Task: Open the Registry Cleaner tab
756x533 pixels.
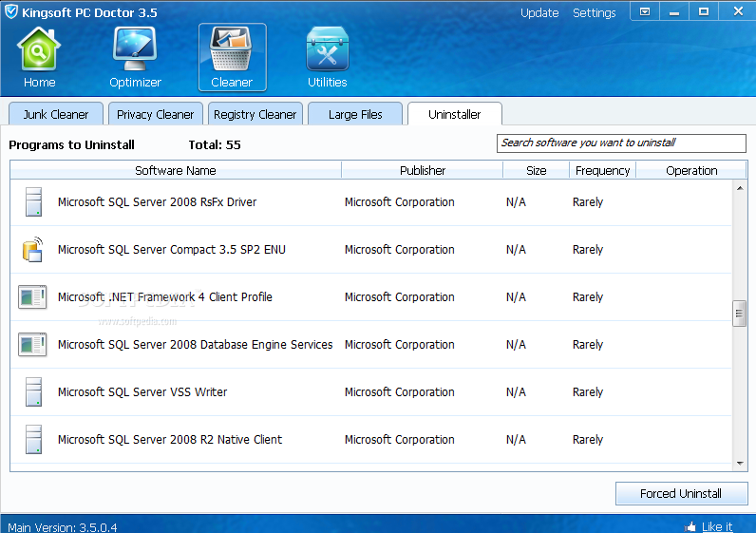Action: click(255, 114)
